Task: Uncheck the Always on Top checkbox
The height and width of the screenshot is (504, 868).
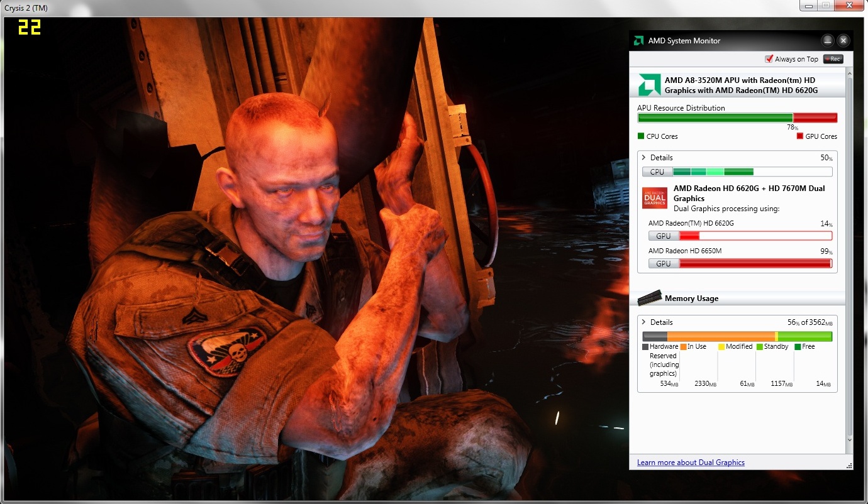Action: click(769, 59)
